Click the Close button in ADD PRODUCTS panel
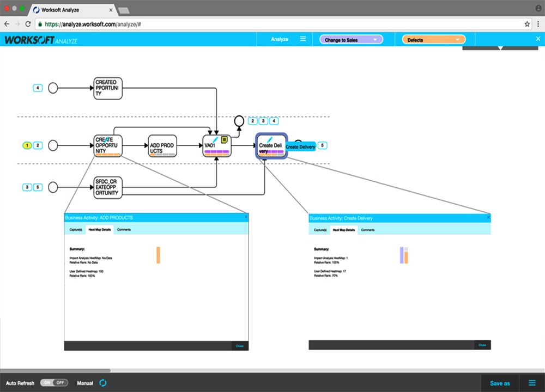 coord(240,346)
